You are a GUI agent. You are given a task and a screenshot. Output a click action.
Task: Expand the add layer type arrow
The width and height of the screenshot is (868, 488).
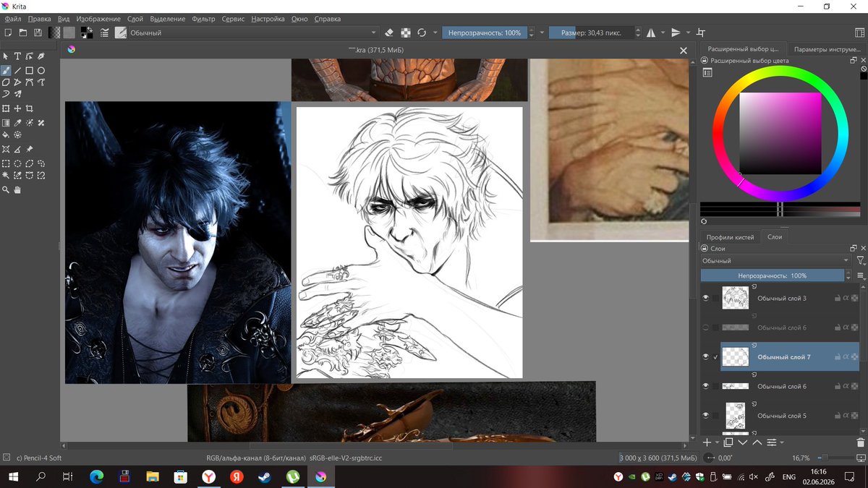pyautogui.click(x=717, y=442)
